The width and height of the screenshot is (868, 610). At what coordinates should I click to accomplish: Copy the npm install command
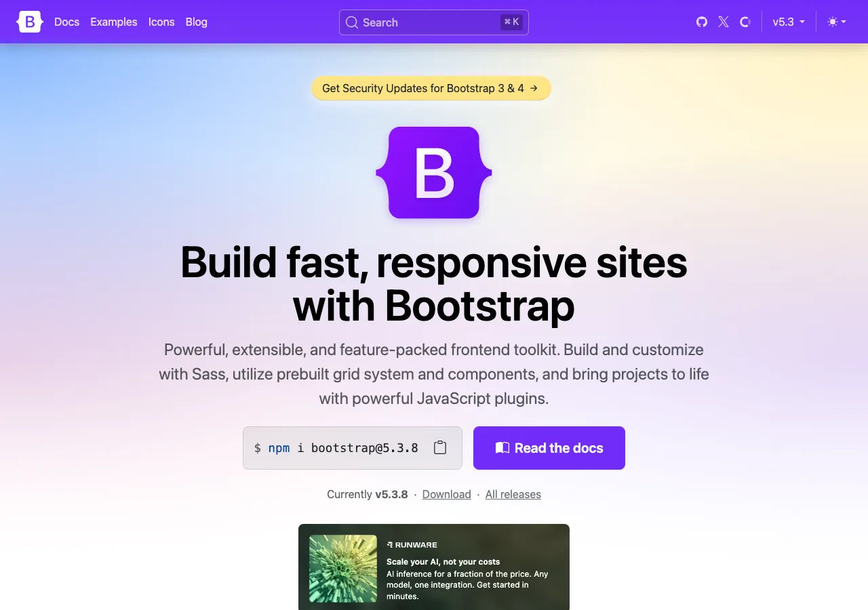coord(440,447)
